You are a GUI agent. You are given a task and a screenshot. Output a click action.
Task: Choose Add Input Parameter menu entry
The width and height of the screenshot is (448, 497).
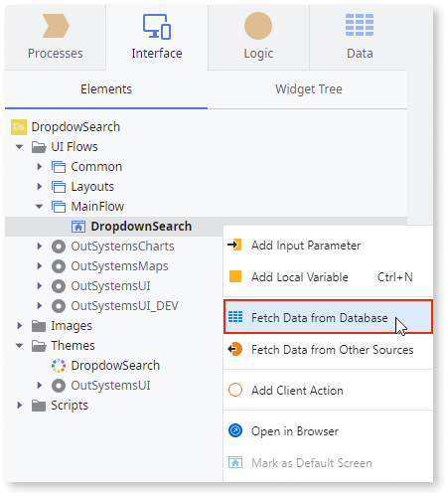click(x=328, y=246)
